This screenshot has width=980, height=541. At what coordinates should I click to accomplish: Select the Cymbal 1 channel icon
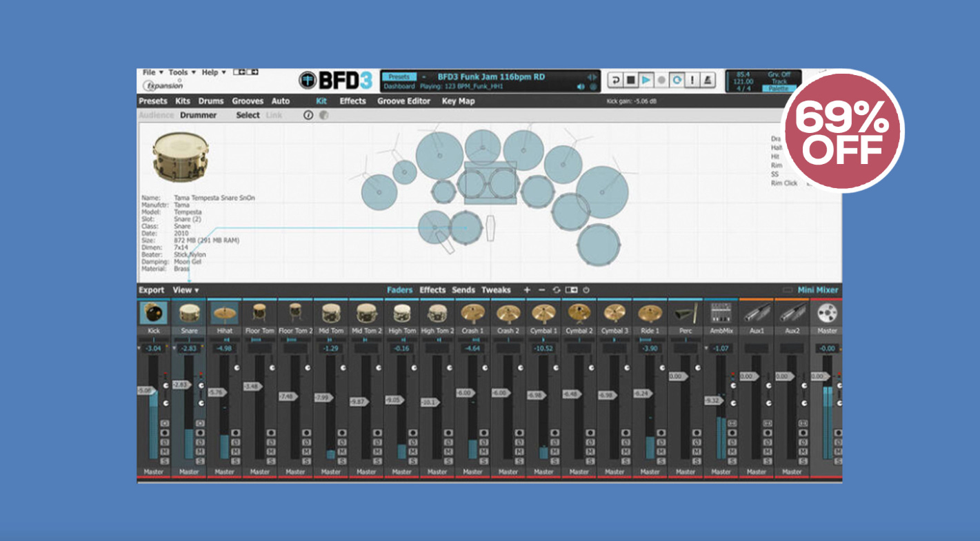point(543,314)
